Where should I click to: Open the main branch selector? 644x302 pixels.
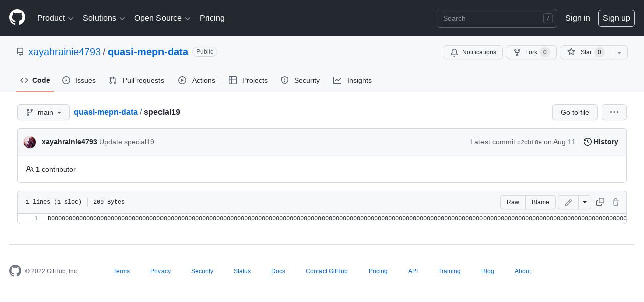(43, 112)
